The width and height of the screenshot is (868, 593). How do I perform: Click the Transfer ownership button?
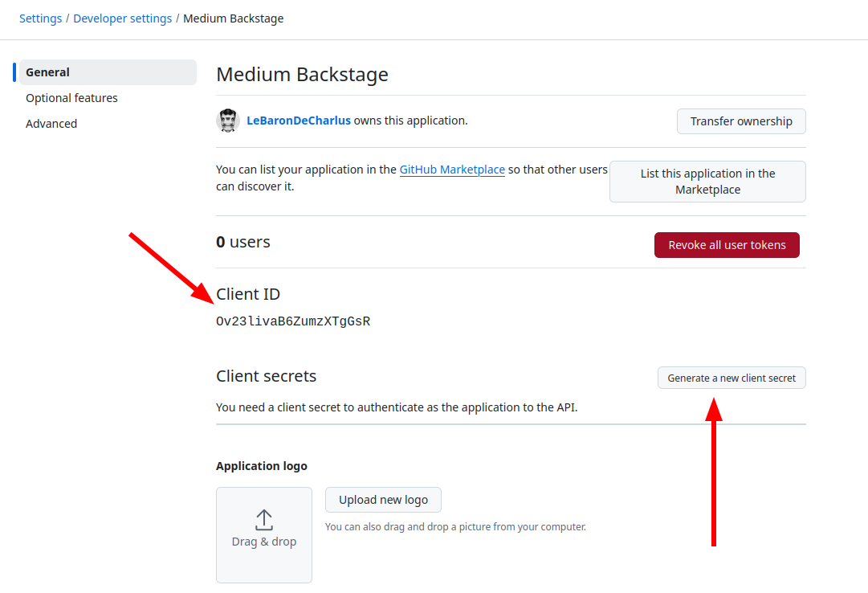(741, 121)
